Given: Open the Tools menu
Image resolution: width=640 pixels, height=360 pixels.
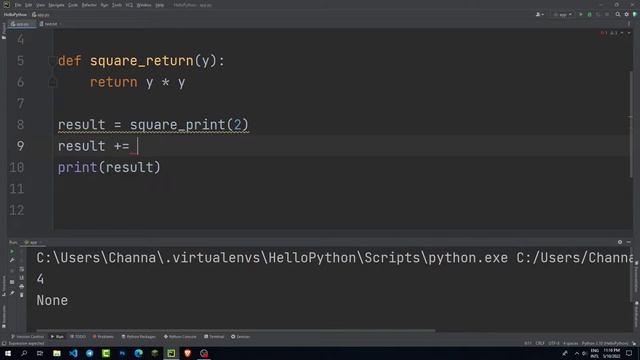Looking at the screenshot, I should (x=117, y=5).
